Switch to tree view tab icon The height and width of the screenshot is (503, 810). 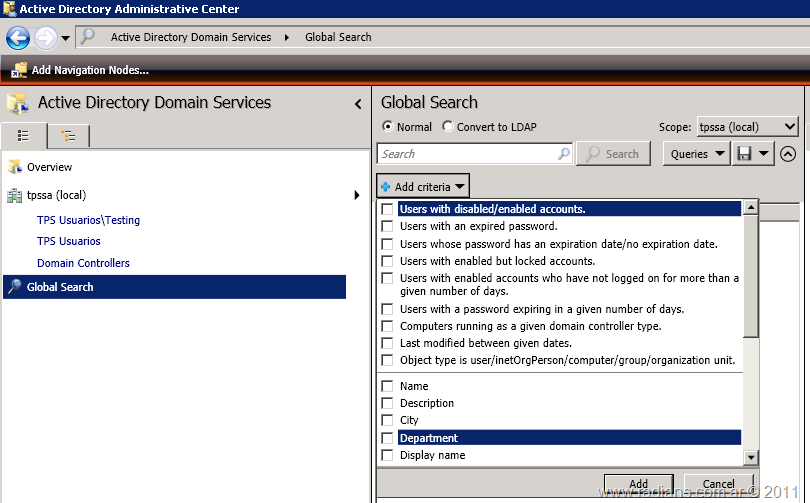68,136
